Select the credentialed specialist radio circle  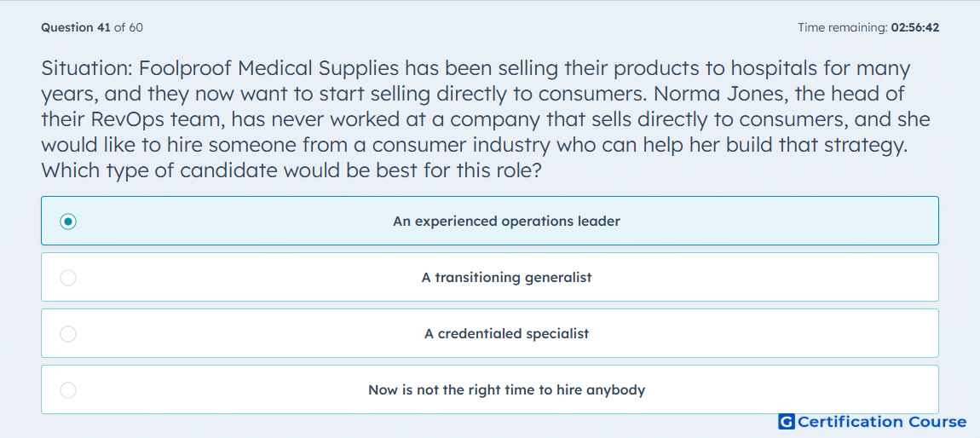[68, 334]
